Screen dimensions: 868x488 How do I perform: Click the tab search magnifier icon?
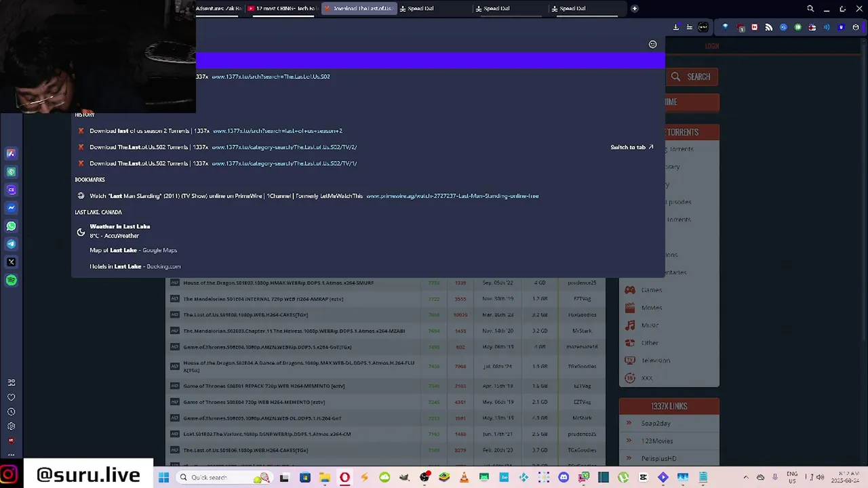[810, 9]
